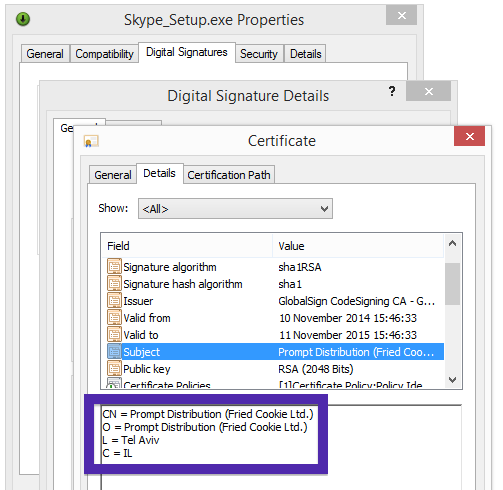
Task: Open the Security tab in Properties window
Action: coord(259,54)
